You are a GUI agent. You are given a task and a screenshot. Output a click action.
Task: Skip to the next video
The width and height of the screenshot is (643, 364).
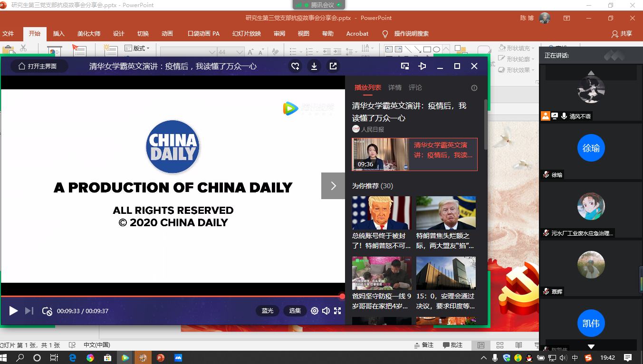29,311
